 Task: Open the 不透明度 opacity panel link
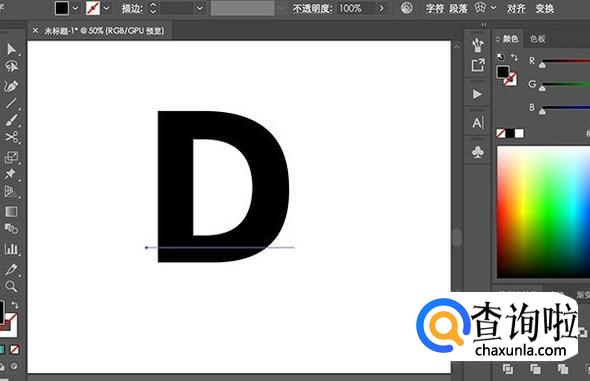tap(313, 8)
